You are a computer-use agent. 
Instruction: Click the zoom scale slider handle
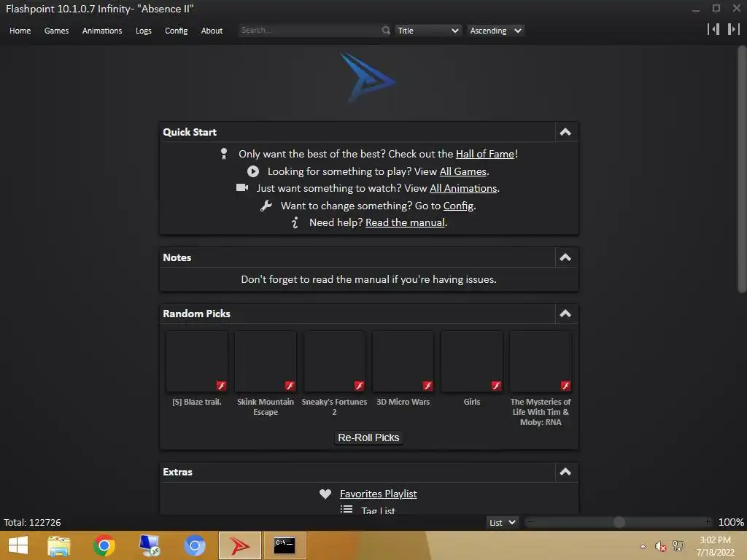[619, 522]
